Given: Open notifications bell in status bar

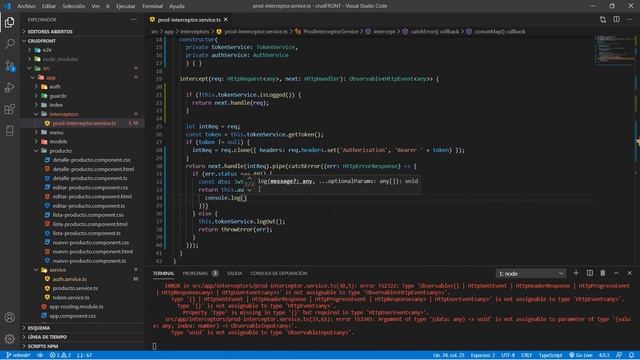Looking at the screenshot, I should tap(631, 355).
